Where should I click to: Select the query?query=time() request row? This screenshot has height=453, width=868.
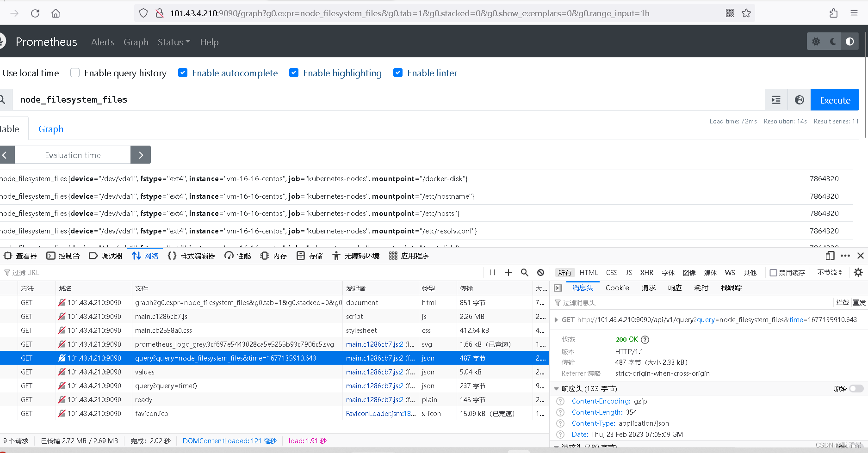coord(274,386)
